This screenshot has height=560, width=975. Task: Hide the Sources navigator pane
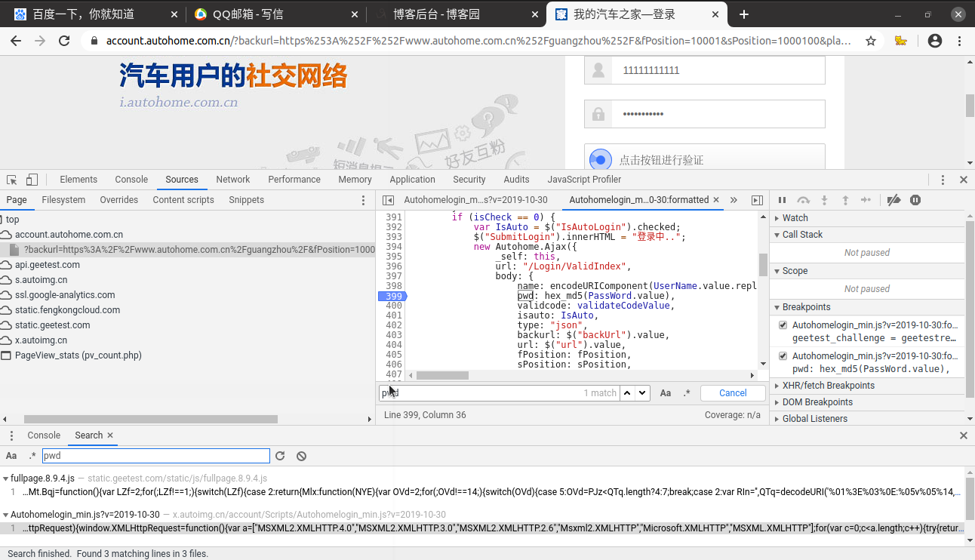(x=388, y=200)
